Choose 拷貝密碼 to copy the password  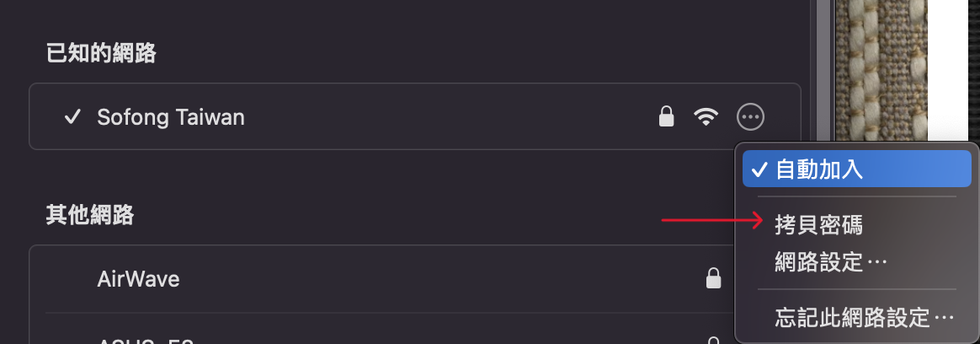coord(818,224)
